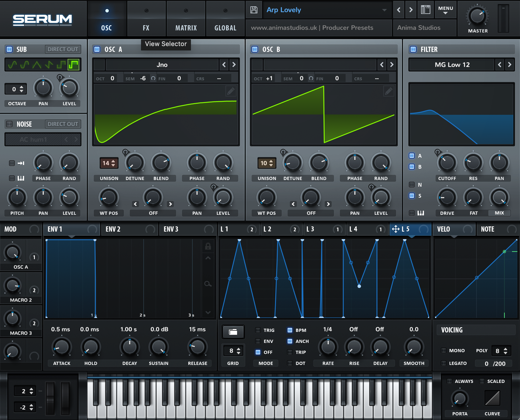This screenshot has height=420, width=520.
Task: Select the ENV 2 tab
Action: point(130,229)
